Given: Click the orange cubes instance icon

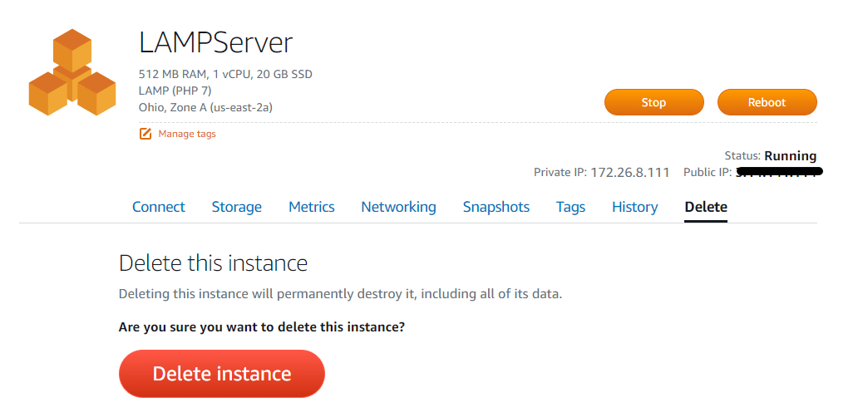Looking at the screenshot, I should click(72, 72).
